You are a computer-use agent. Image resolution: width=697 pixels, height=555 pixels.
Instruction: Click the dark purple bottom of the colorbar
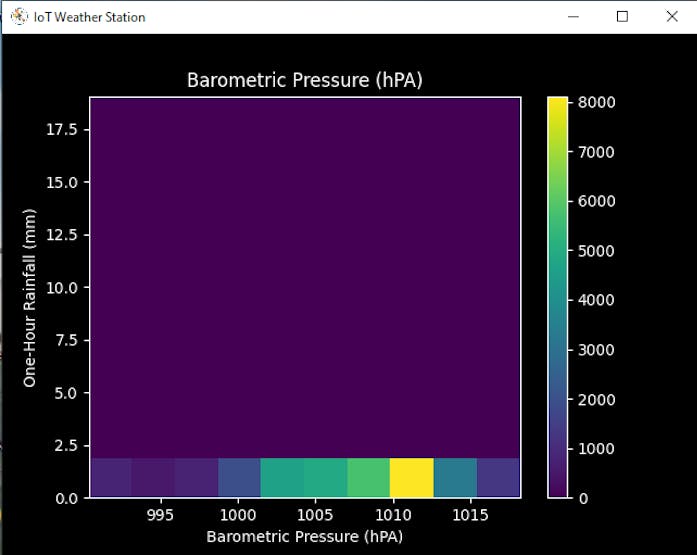[558, 490]
